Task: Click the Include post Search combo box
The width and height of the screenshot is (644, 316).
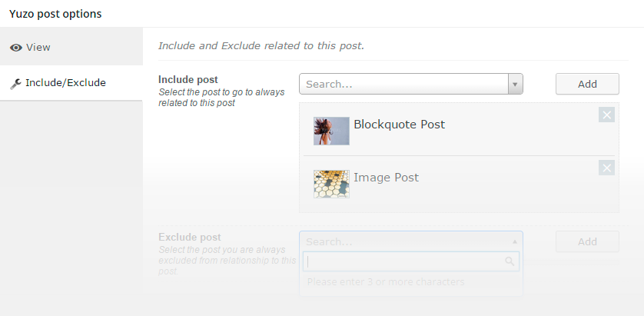Action: pyautogui.click(x=410, y=84)
